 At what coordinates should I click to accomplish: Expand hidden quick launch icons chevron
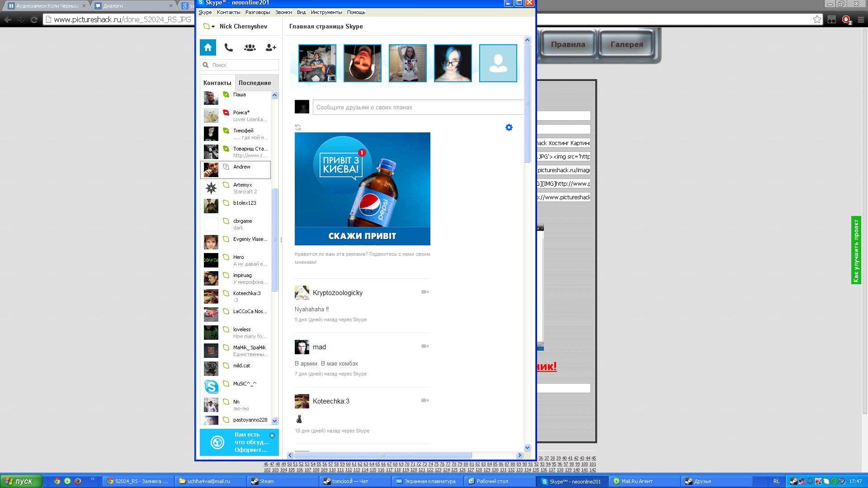point(93,479)
